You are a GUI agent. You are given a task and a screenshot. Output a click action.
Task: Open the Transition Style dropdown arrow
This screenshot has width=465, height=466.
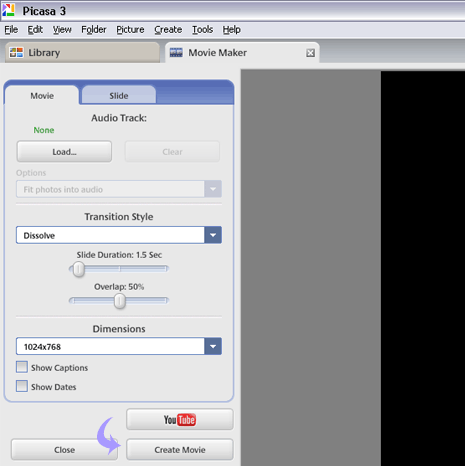click(213, 235)
